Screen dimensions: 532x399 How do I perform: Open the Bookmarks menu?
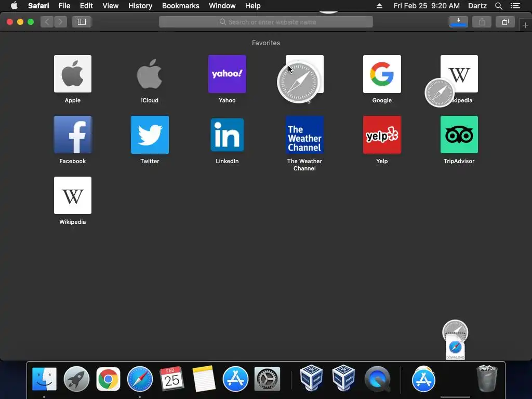point(180,6)
